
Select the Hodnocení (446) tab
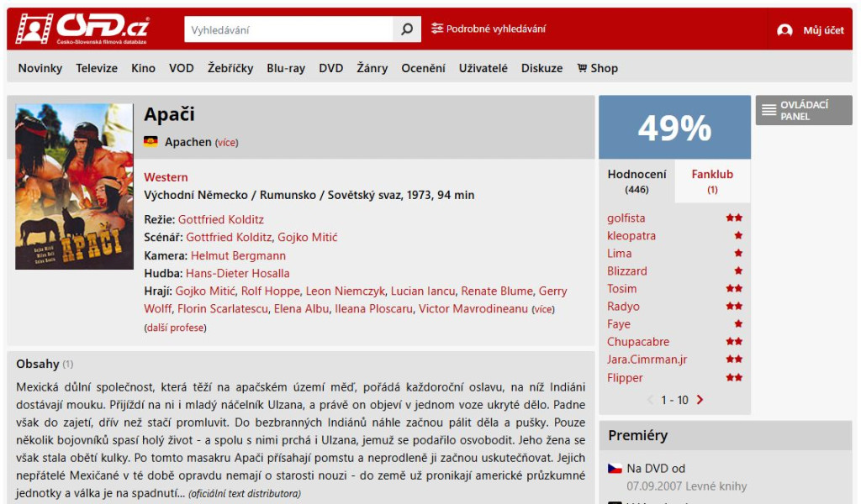[x=637, y=181]
